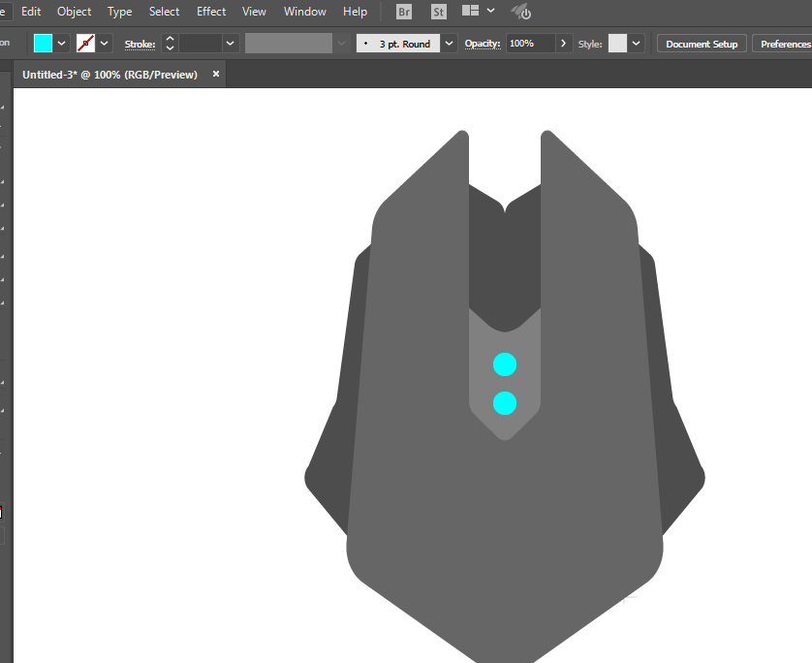Click the stroke weight stepper arrows
812x663 pixels.
[x=170, y=44]
